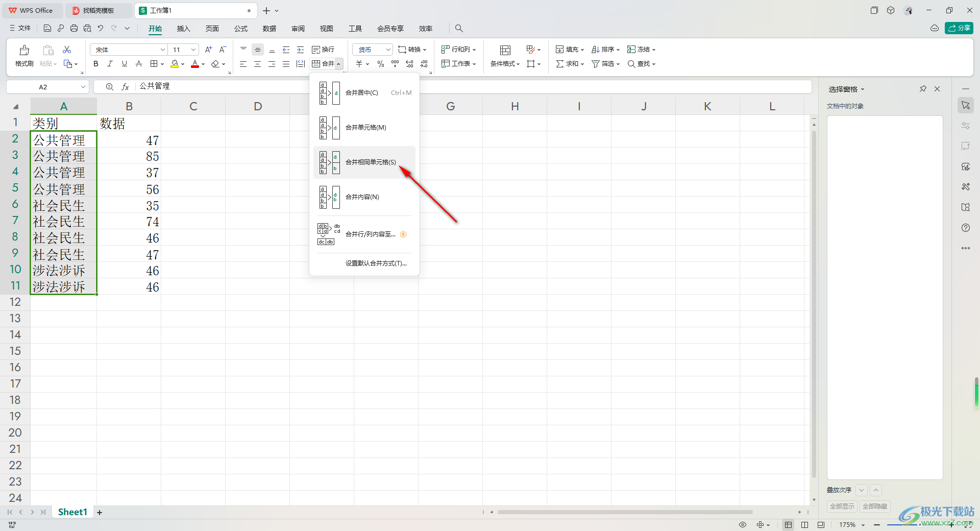Click the fx insert function icon
980x531 pixels.
(x=125, y=87)
